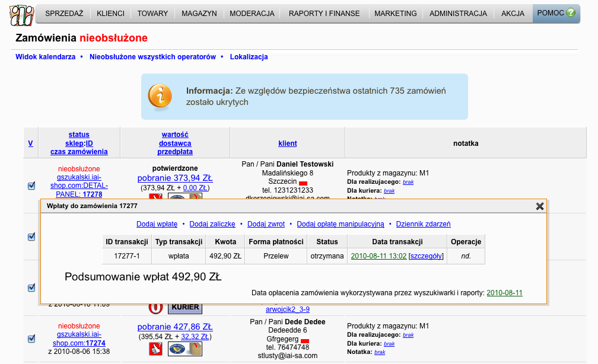Open the SPRZEDAŻ menu
Viewport: 598px width, 364px height.
click(x=64, y=14)
